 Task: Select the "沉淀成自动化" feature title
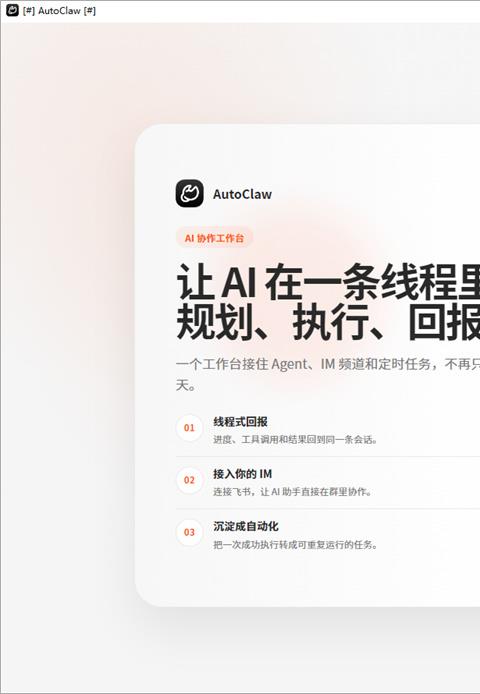pos(246,526)
